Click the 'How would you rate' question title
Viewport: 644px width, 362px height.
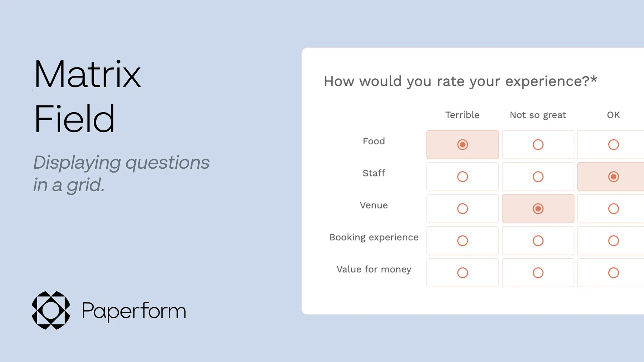460,81
